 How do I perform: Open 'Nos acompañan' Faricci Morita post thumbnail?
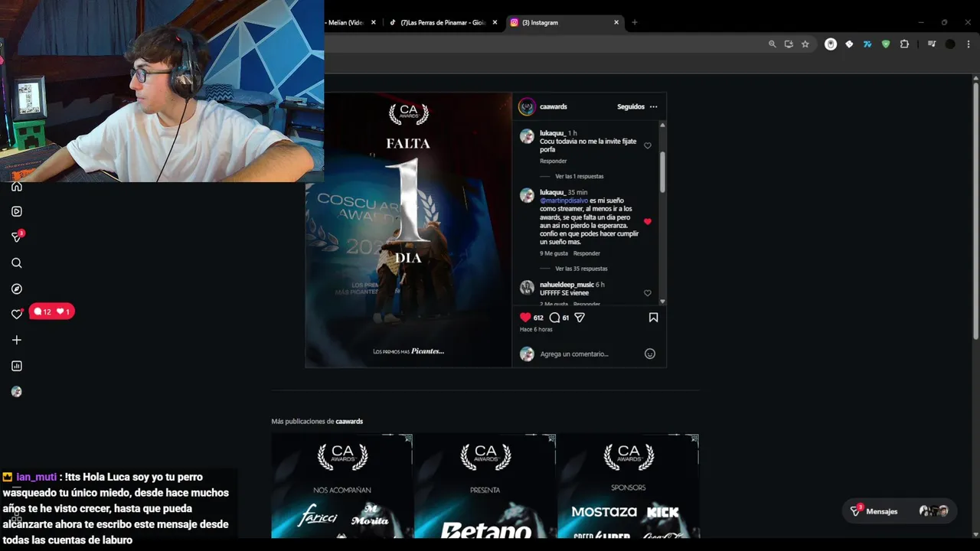click(x=342, y=486)
